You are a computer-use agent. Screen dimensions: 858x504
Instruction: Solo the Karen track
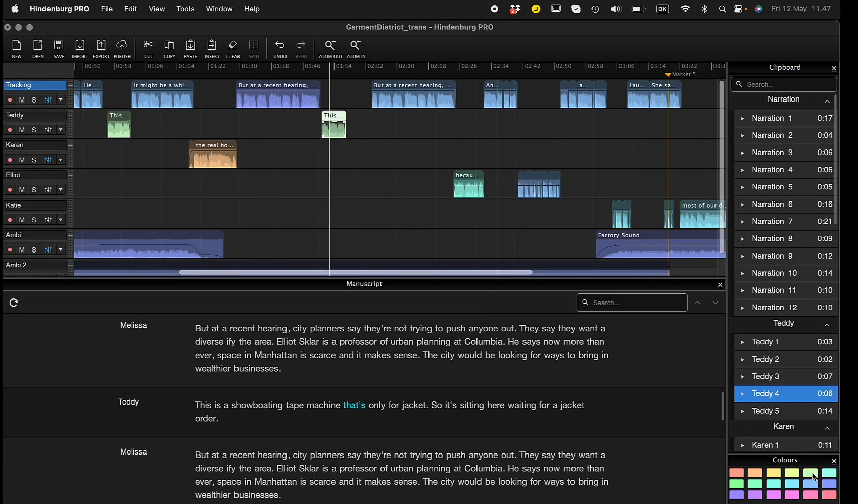[34, 160]
